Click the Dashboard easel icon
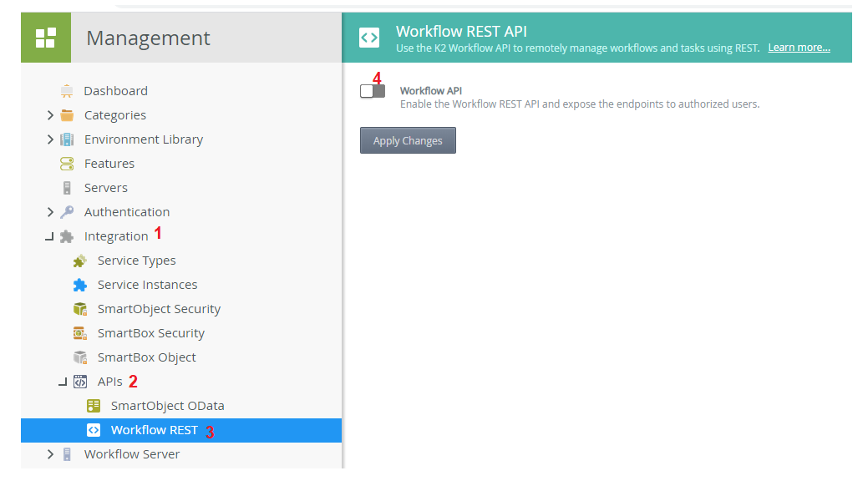 coord(67,91)
